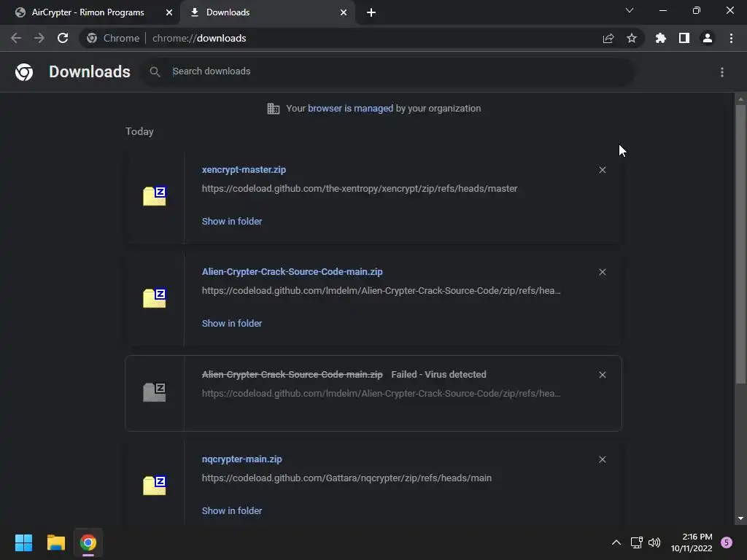Open the non-failed Alien-Crypter-Crack-Source-Code-main.zip link
Viewport: 747px width, 560px height.
click(292, 271)
